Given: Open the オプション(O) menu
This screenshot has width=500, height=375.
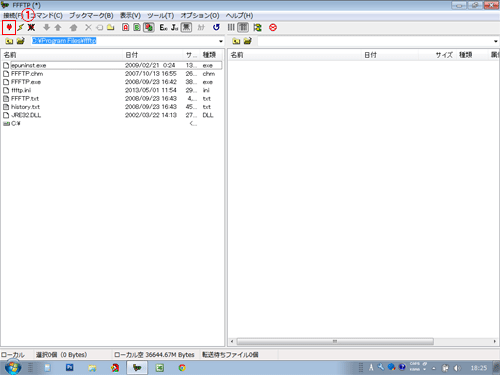Looking at the screenshot, I should [200, 16].
